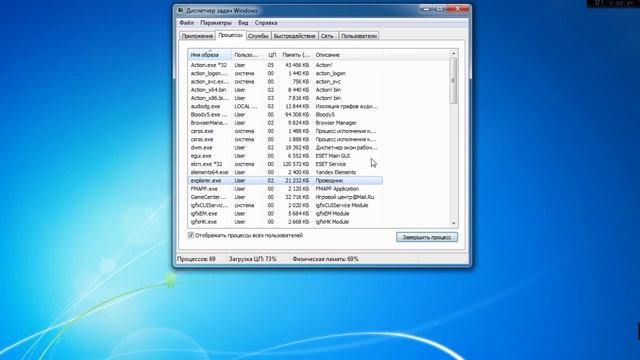Select the explorer.exe process row

pyautogui.click(x=285, y=180)
